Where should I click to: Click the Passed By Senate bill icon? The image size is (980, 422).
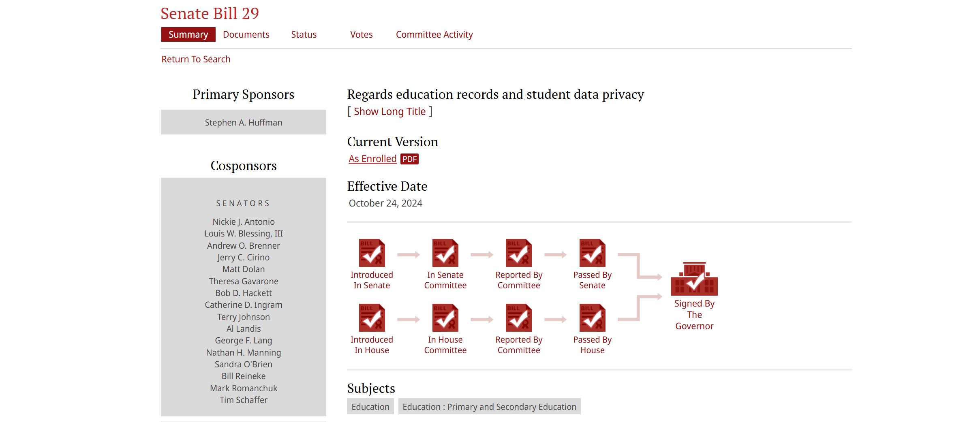coord(592,253)
